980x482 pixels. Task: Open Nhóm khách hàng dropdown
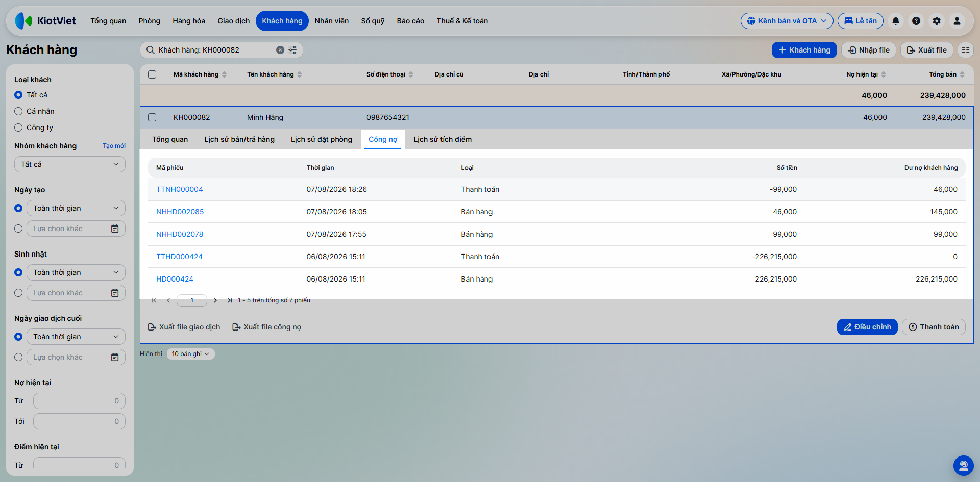click(70, 164)
